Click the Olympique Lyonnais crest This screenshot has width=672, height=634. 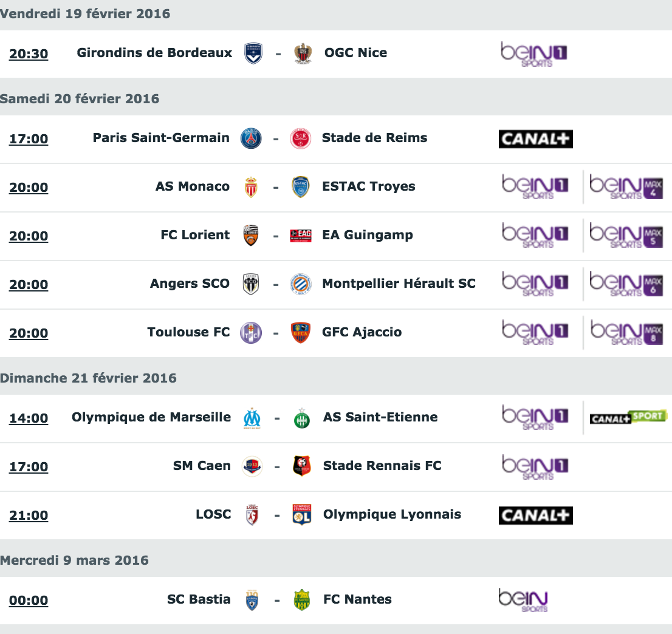coord(302,515)
